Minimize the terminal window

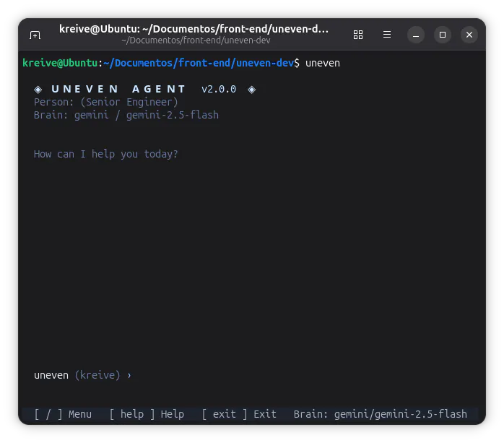tap(416, 35)
